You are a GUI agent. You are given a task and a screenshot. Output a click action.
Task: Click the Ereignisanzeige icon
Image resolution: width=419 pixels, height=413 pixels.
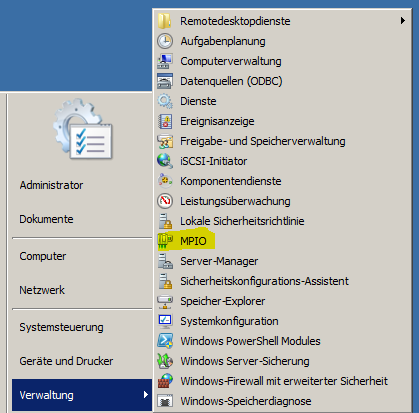[x=165, y=121]
